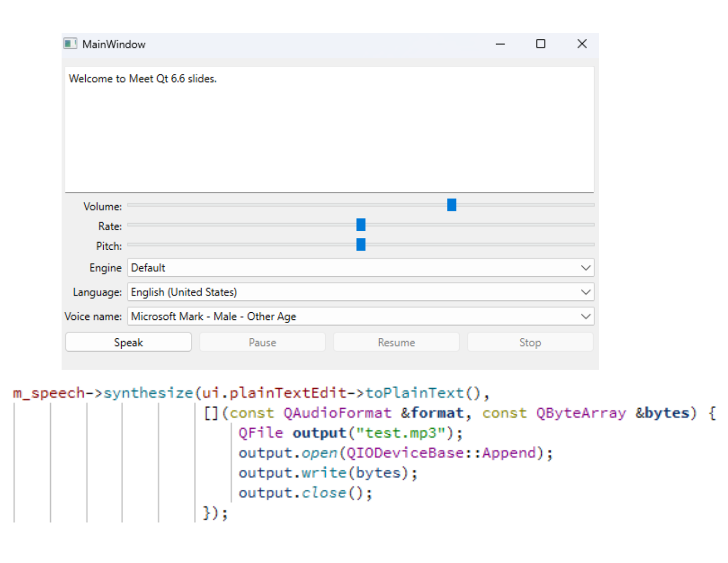Click the disabled Pause button
Image resolution: width=728 pixels, height=563 pixels.
point(262,342)
